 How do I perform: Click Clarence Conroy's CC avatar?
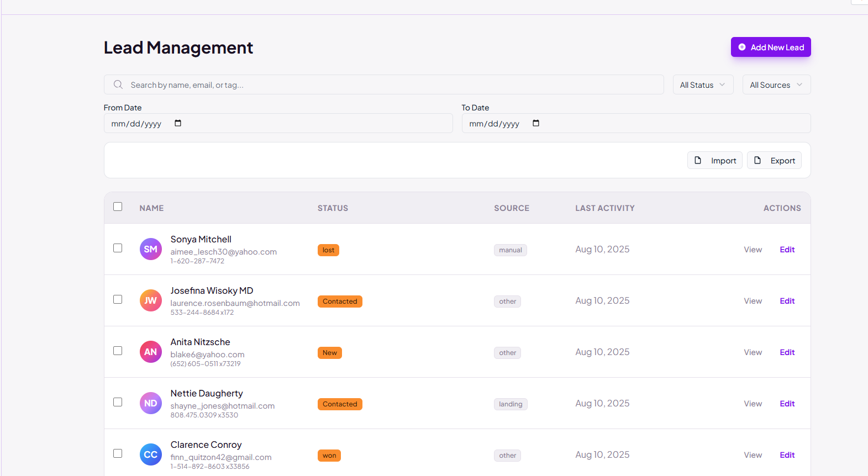[150, 454]
